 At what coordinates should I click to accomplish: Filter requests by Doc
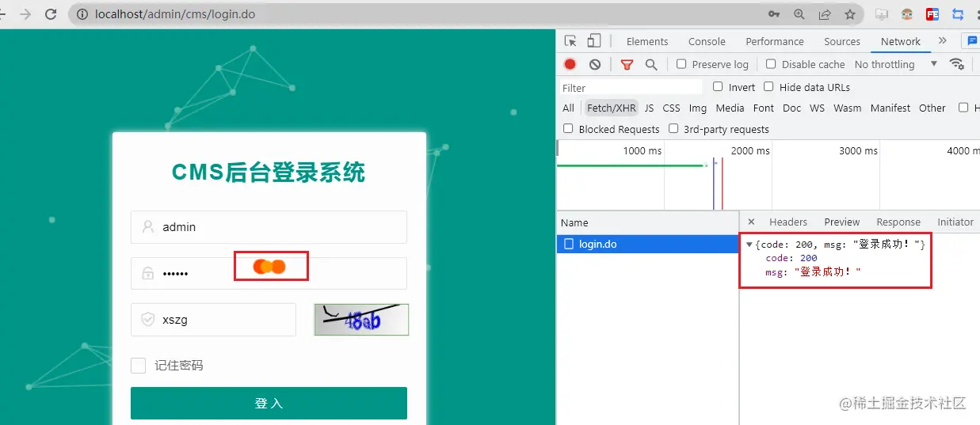[x=791, y=108]
